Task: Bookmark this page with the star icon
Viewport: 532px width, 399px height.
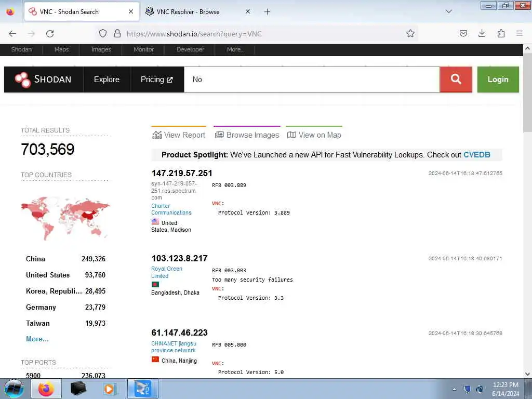Action: 410,33
